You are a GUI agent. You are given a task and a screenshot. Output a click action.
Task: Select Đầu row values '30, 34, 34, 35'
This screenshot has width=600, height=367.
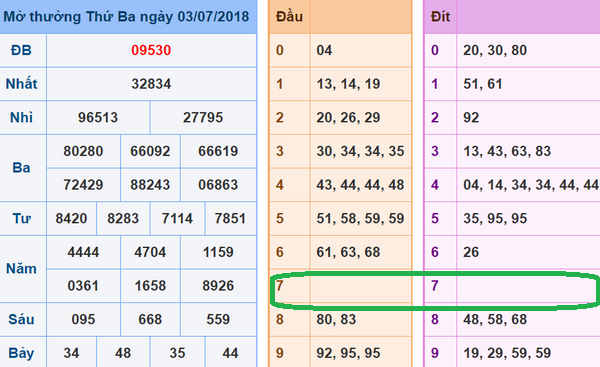[360, 151]
